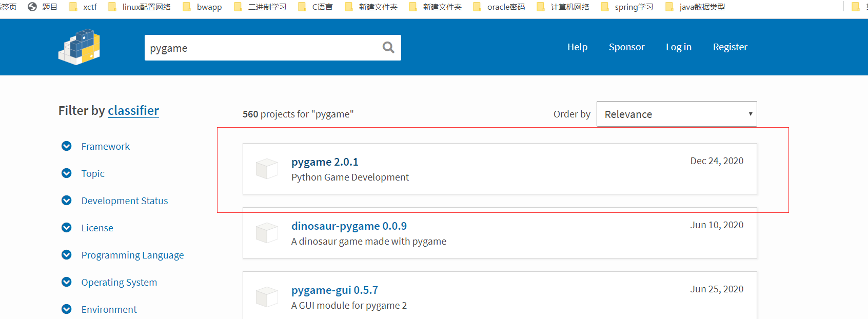Viewport: 868px width, 319px height.
Task: Click the Jun 10, 2020 release date
Action: tap(717, 225)
